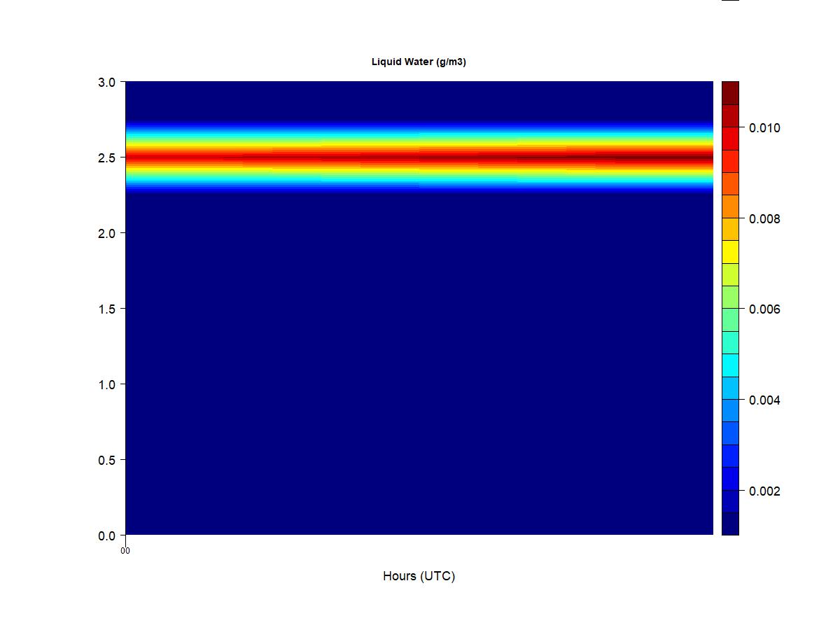Click the 0.008 colorbar label
Screen dimensions: 840x630
click(764, 219)
